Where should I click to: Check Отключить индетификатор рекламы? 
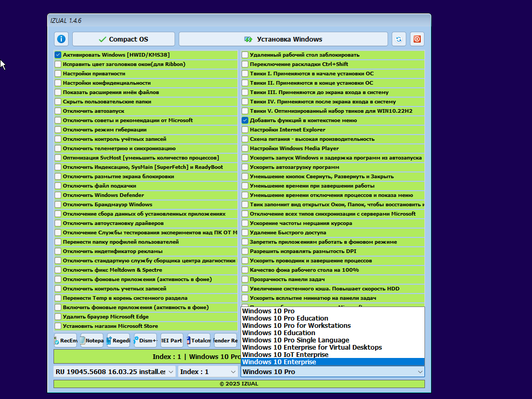(x=58, y=251)
